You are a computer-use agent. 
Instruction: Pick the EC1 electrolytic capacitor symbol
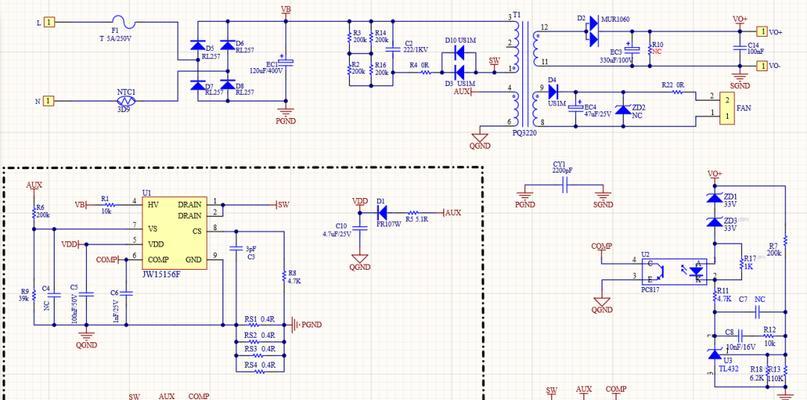(287, 62)
